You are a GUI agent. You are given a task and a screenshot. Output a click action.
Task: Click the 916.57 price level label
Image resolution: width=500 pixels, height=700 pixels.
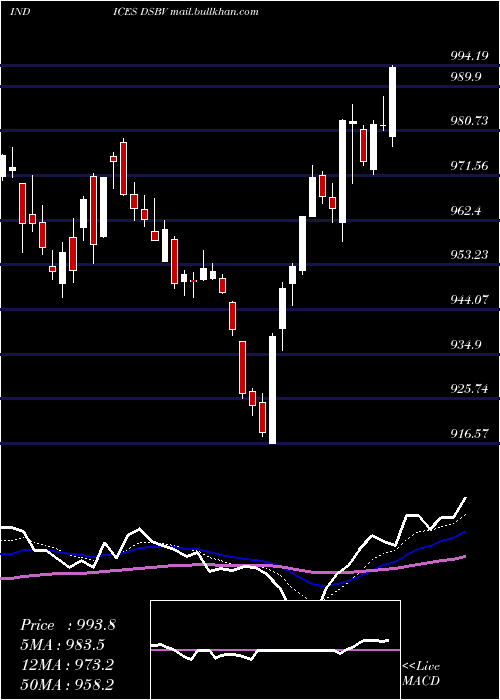[469, 433]
